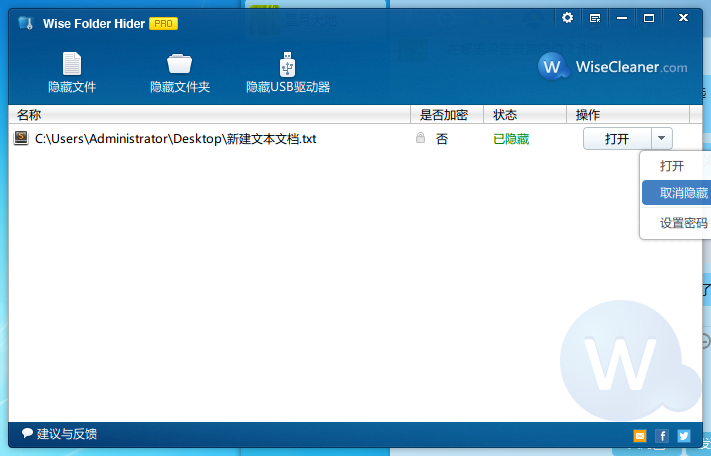Click the Hide USB Drive (隐藏USB驱动器) icon
711x456 pixels.
(x=287, y=64)
